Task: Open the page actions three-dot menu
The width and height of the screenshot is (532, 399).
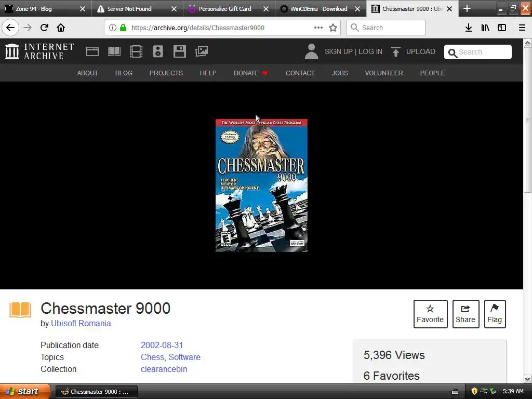Action: coord(318,28)
